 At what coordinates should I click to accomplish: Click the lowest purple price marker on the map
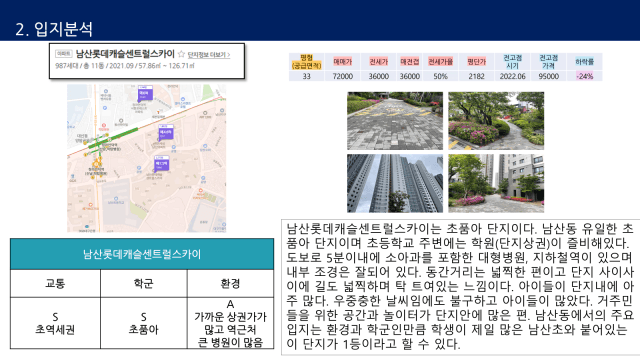click(x=161, y=163)
